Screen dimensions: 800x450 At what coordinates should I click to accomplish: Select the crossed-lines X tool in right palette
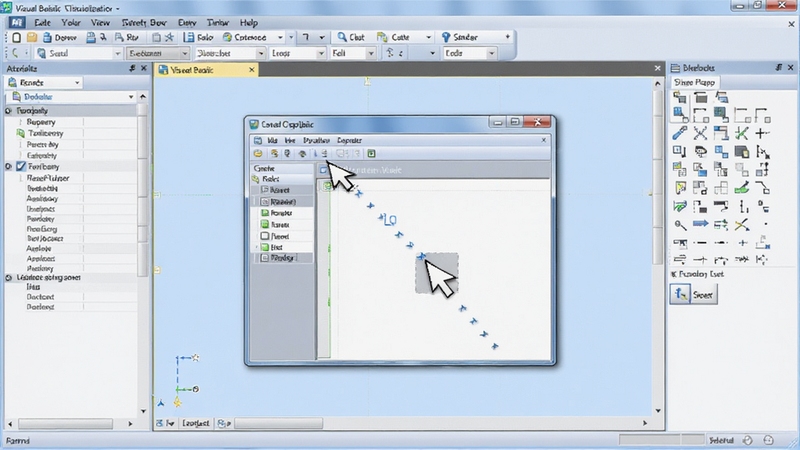tap(700, 133)
